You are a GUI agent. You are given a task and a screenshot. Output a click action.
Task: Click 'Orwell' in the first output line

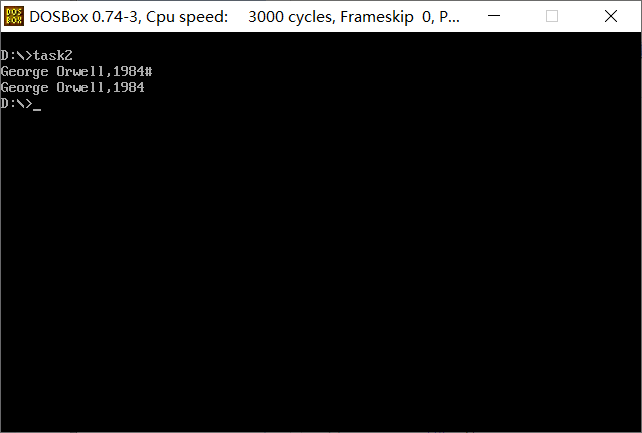[80, 71]
